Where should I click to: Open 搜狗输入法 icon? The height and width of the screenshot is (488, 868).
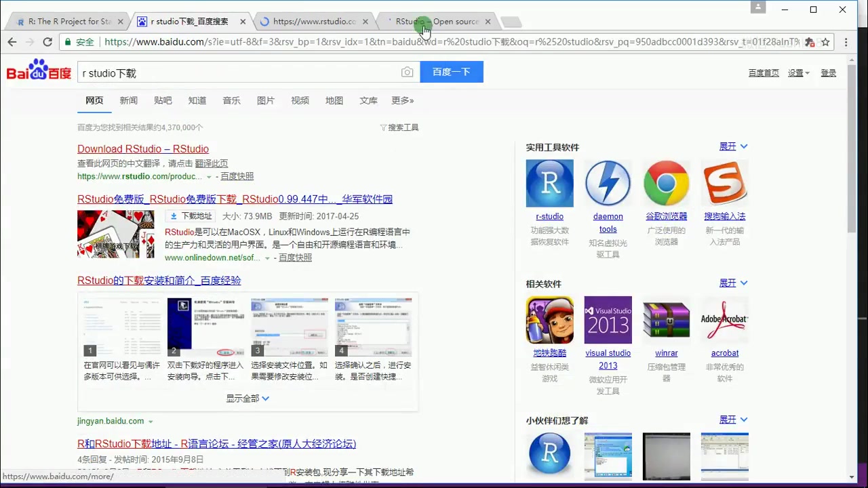coord(724,183)
